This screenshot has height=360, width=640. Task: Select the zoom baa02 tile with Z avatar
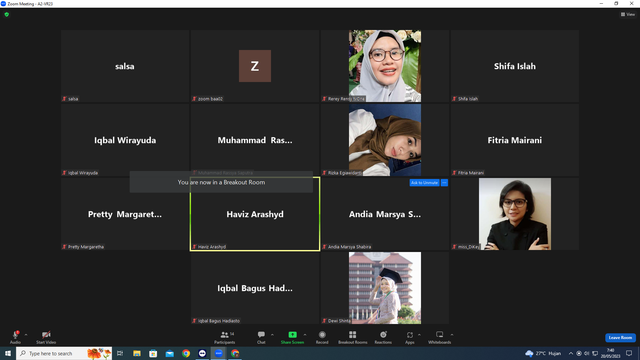click(x=255, y=66)
